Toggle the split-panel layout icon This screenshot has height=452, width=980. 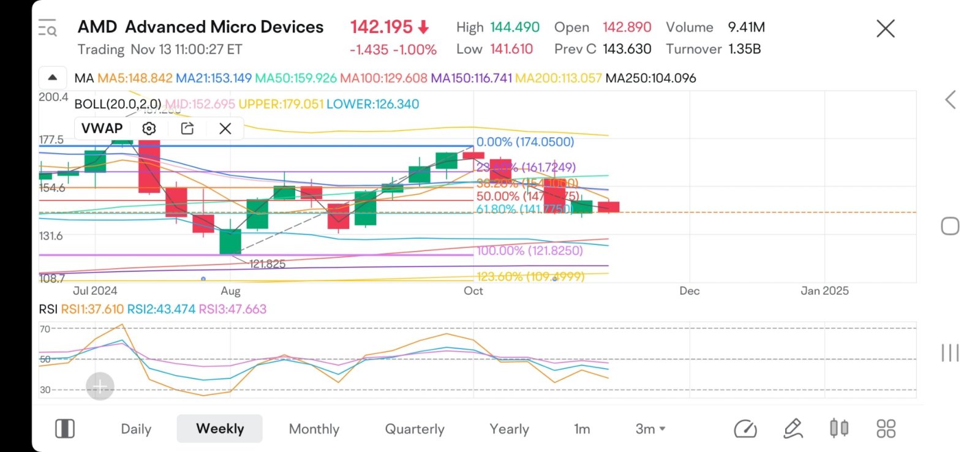[65, 429]
